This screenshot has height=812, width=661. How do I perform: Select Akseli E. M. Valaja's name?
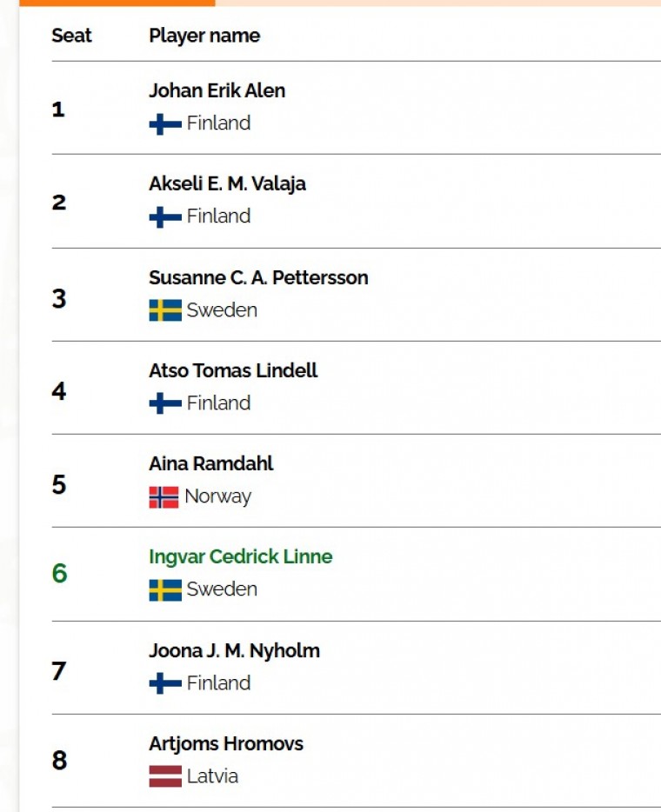click(x=227, y=183)
